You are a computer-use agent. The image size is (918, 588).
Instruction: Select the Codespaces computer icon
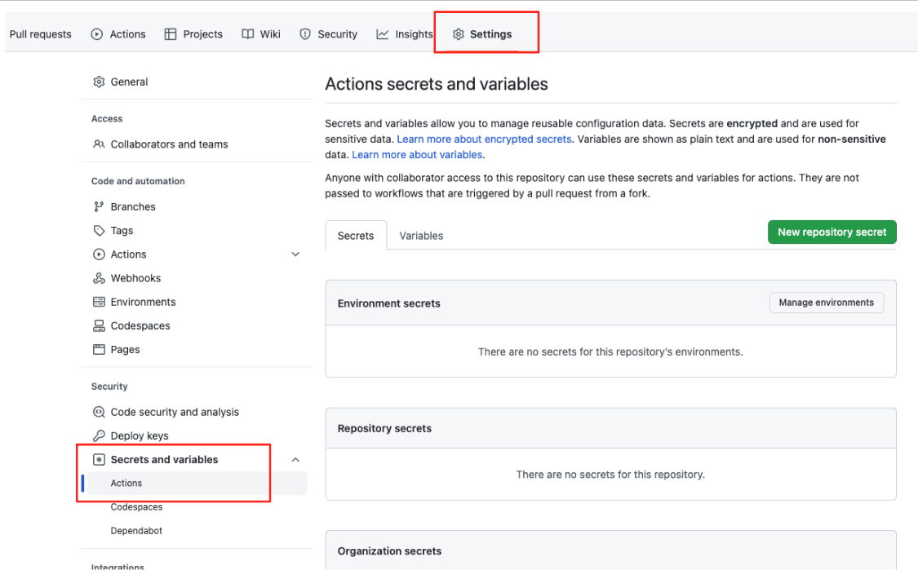(98, 325)
